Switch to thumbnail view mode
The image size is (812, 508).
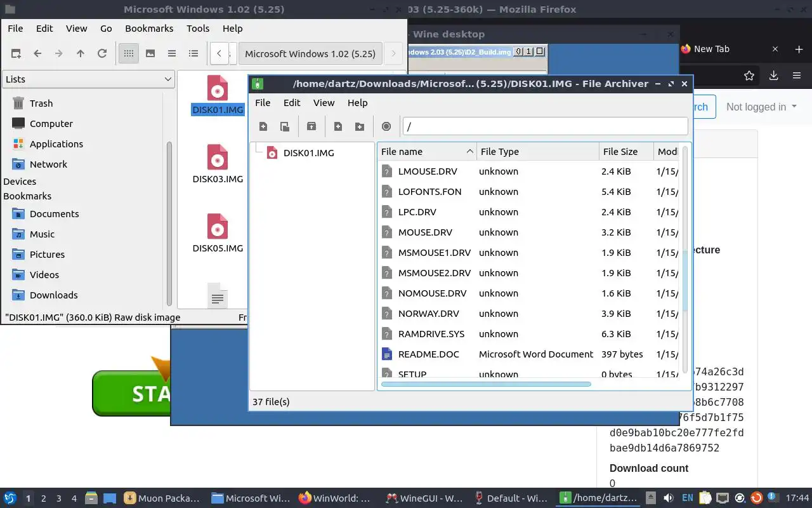150,54
